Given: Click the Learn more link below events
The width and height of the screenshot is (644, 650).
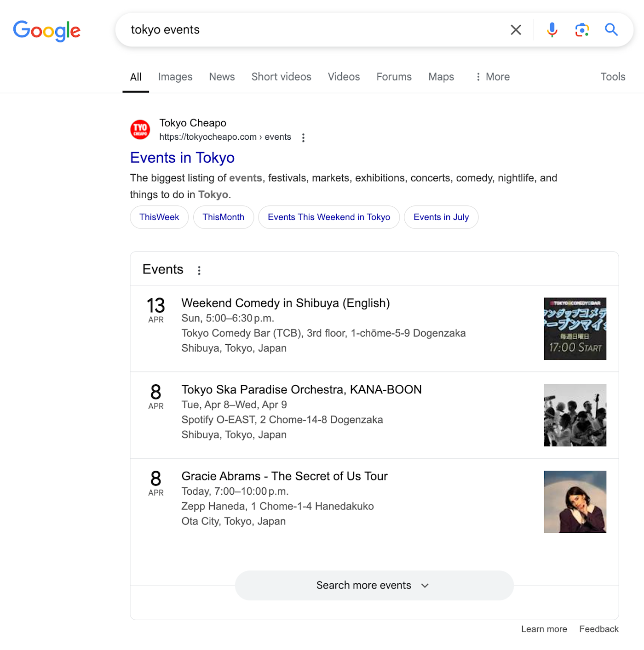Looking at the screenshot, I should click(x=544, y=629).
